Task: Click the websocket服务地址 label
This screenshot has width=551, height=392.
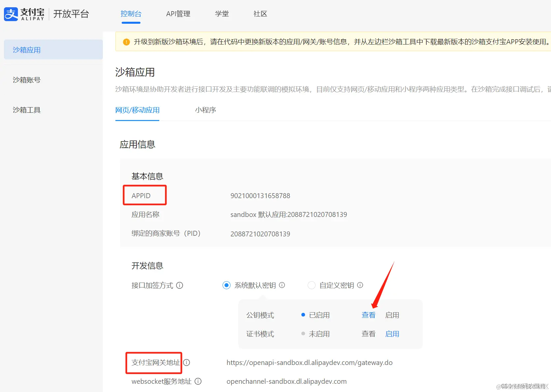Action: [x=162, y=381]
